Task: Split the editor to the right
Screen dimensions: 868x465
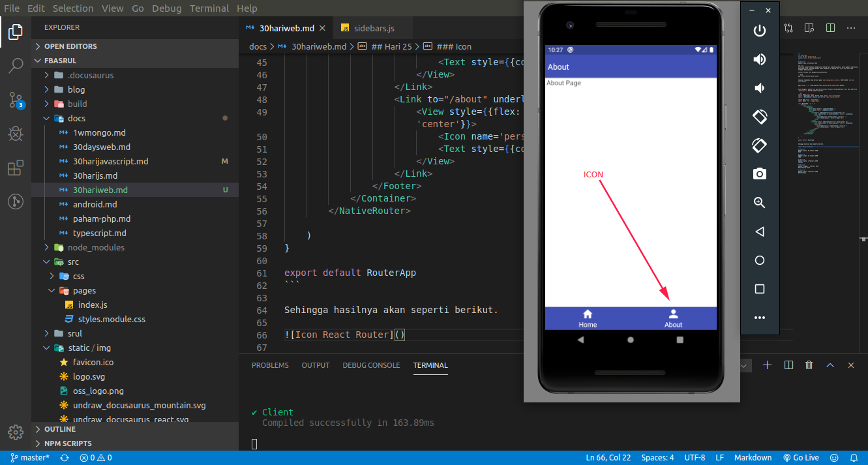Action: point(830,28)
